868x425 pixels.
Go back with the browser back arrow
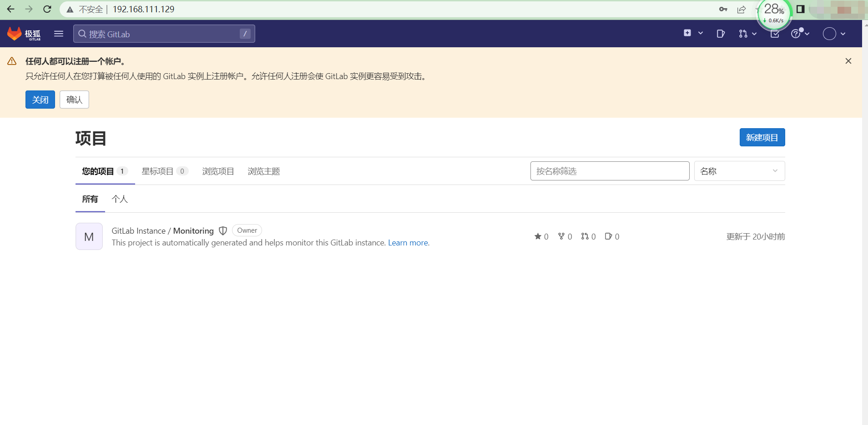[x=11, y=9]
